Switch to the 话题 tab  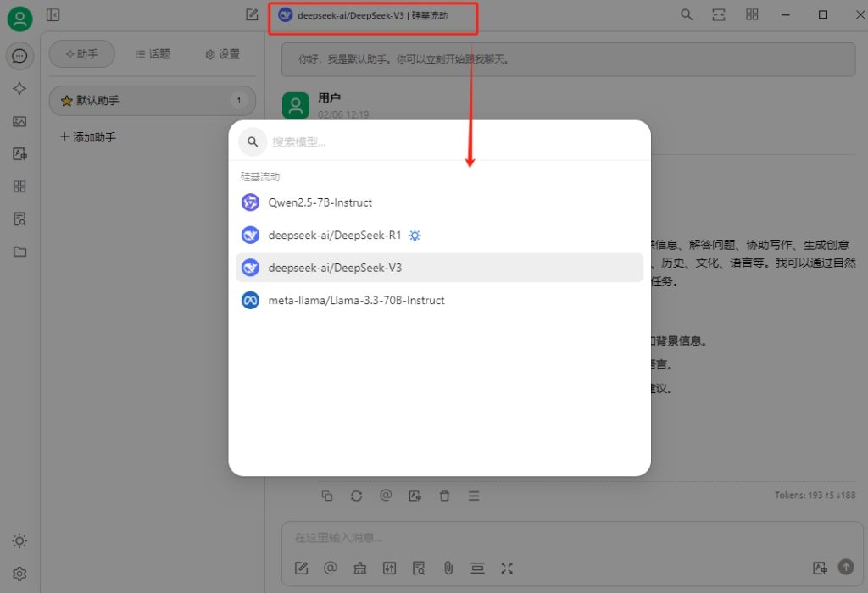[153, 53]
